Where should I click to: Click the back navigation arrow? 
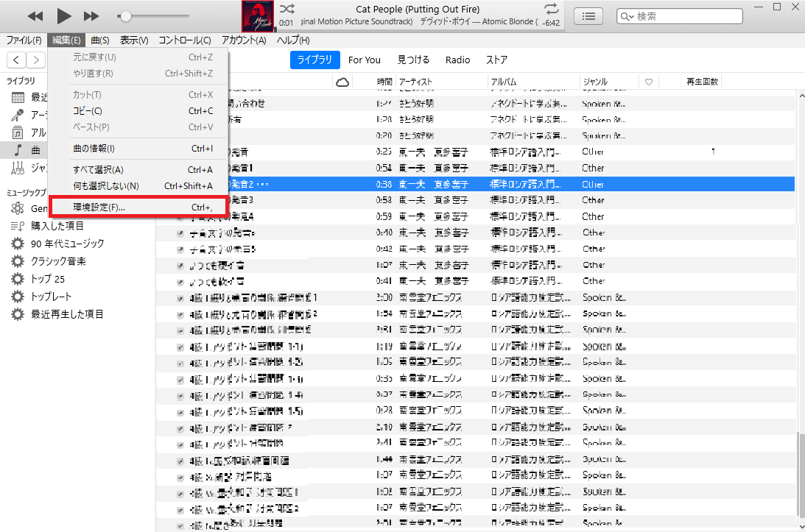click(x=15, y=60)
